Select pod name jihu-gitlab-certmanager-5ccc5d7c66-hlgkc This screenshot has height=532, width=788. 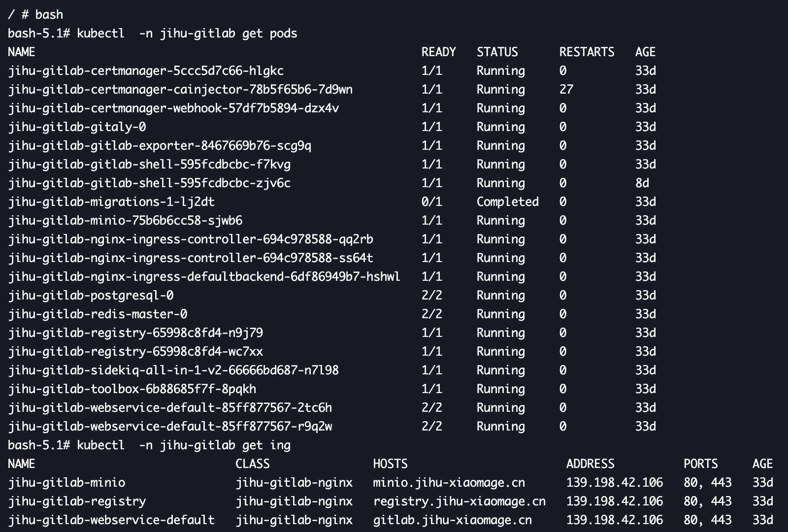tap(146, 71)
